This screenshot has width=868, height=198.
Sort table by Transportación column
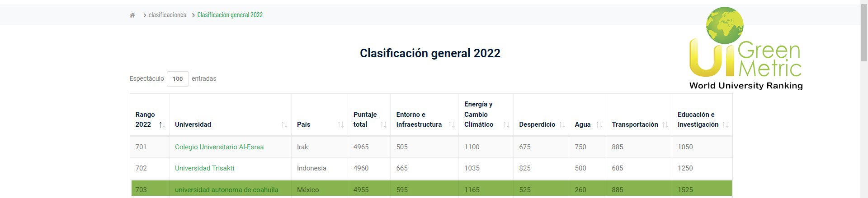tap(665, 124)
